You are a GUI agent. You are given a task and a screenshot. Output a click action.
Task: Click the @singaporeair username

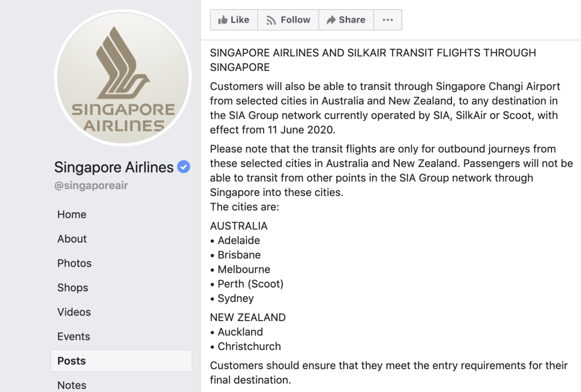click(x=91, y=186)
